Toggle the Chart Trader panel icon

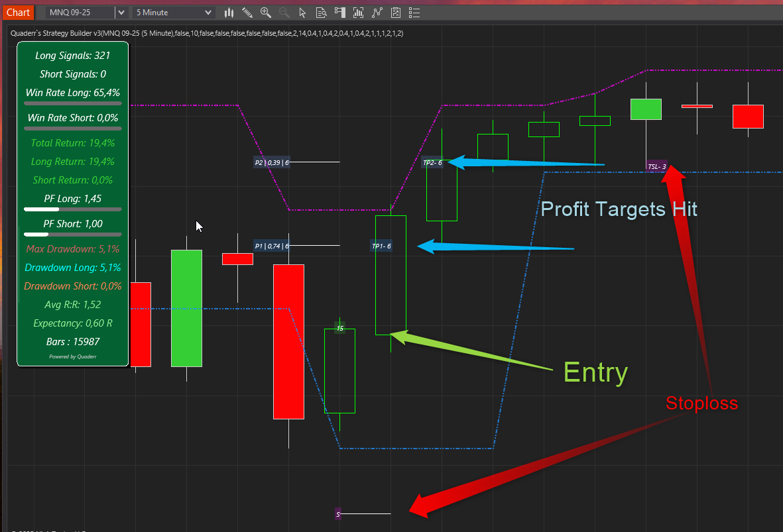(340, 13)
